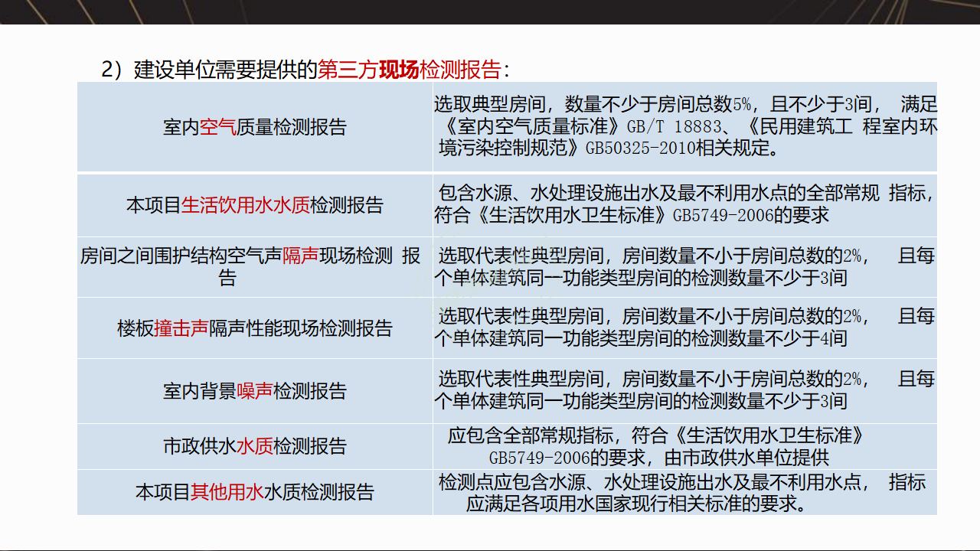Select the 室内空气质量检测报告 cell
This screenshot has width=980, height=551.
pos(255,127)
